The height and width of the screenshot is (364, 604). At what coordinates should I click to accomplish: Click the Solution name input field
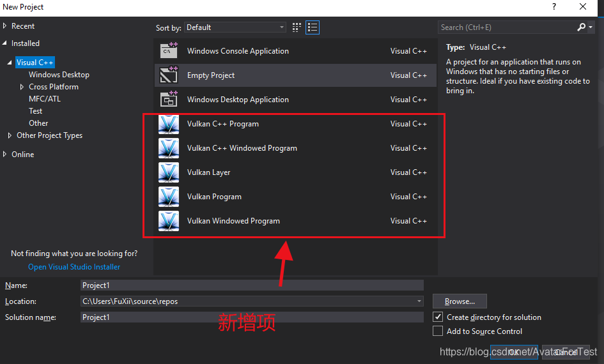(x=252, y=317)
